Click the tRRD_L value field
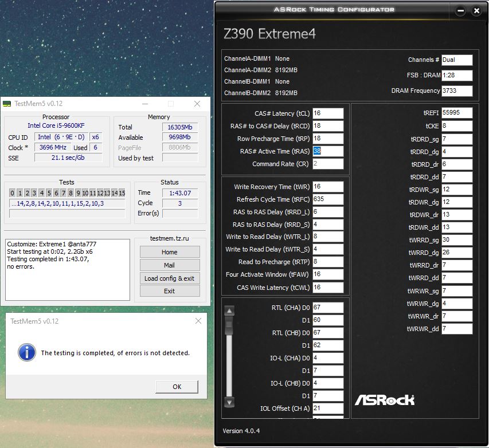Image resolution: width=489 pixels, height=448 pixels. pyautogui.click(x=328, y=212)
